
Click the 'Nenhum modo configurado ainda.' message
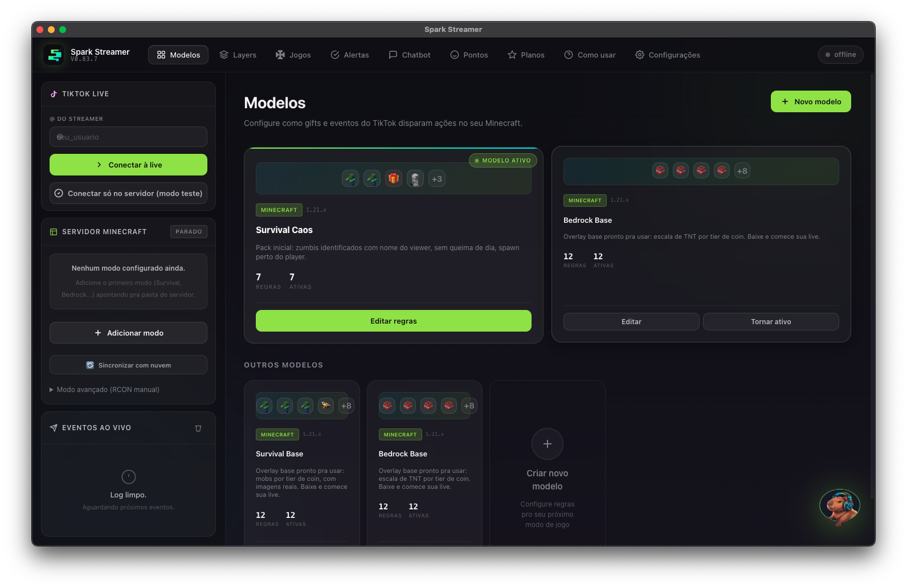click(x=128, y=268)
